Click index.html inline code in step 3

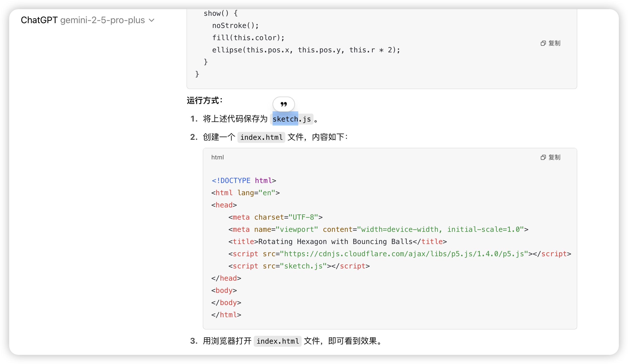point(277,341)
